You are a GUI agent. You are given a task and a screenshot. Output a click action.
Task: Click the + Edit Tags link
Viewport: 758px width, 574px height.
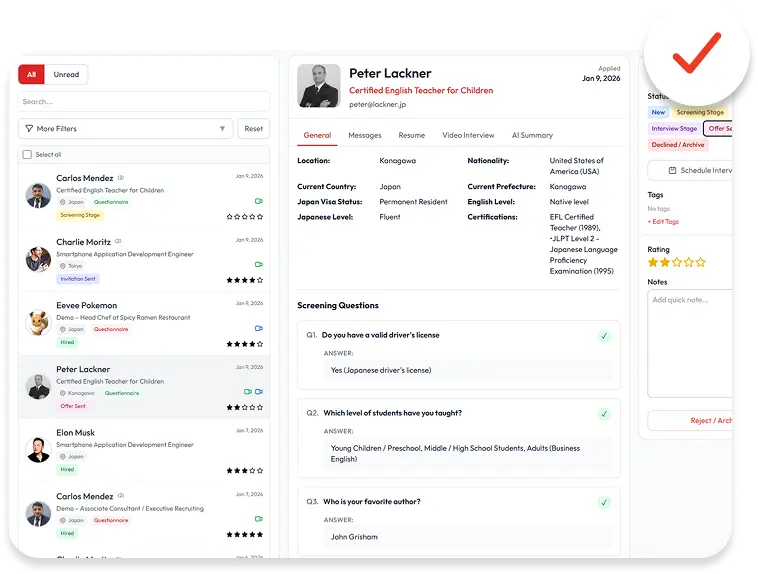663,221
